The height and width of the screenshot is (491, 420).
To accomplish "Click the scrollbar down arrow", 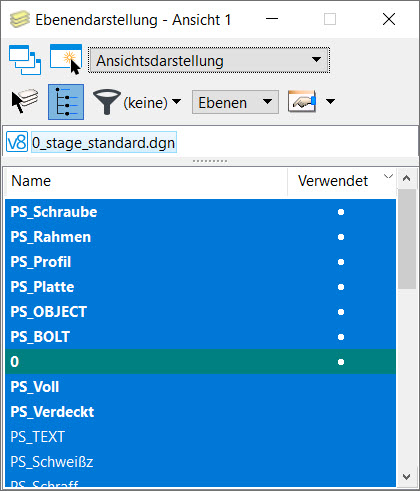I will [x=406, y=477].
